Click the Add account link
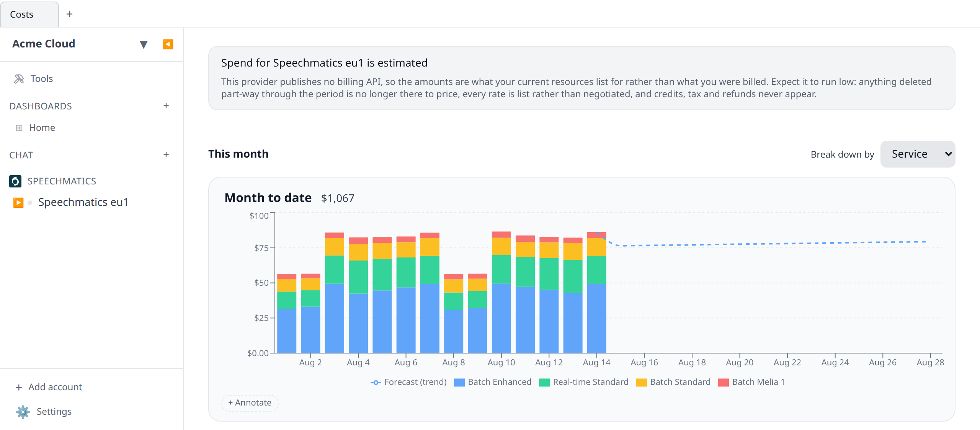Viewport: 980px width, 430px height. [x=49, y=387]
